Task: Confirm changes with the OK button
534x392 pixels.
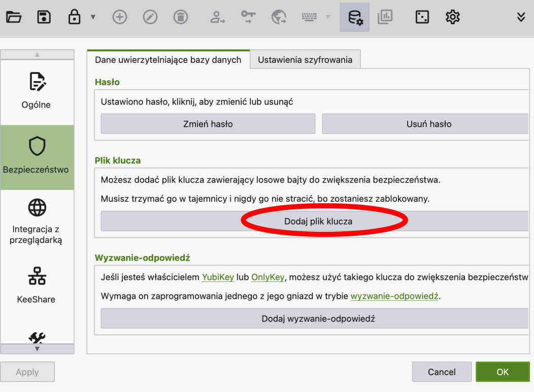Action: click(502, 372)
